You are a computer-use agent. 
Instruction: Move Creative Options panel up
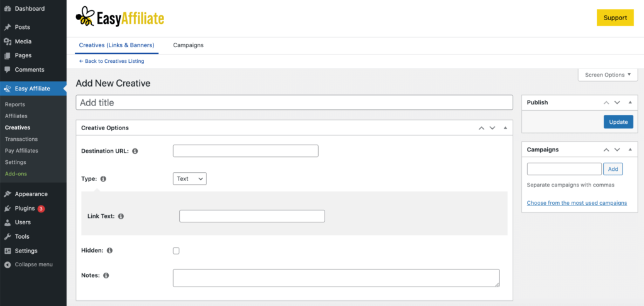click(x=482, y=128)
